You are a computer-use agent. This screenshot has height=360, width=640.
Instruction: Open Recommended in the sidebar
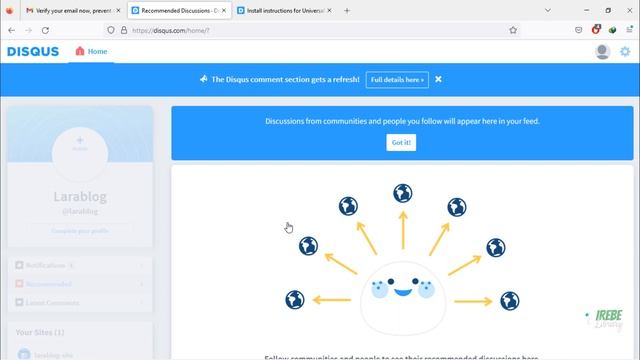(80, 284)
